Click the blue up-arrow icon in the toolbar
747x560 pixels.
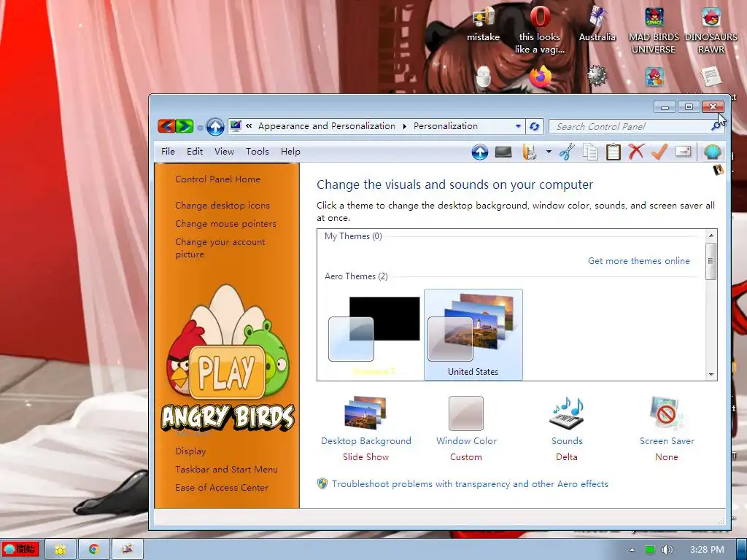480,152
